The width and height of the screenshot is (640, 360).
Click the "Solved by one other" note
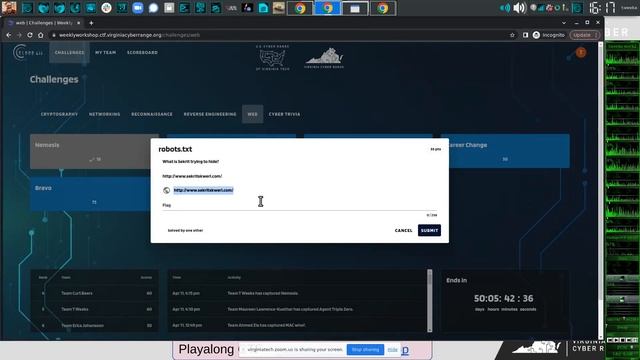pos(185,231)
